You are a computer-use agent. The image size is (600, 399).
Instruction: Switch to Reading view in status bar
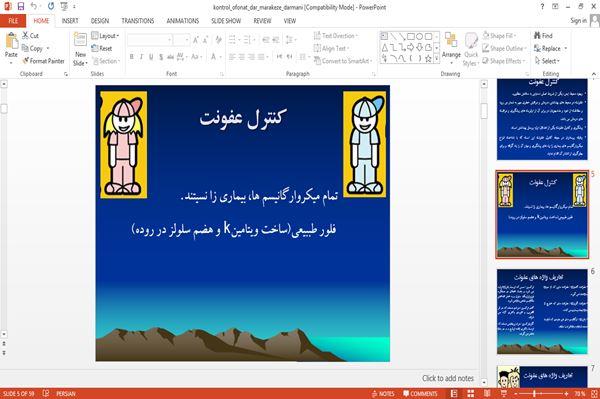pos(487,394)
